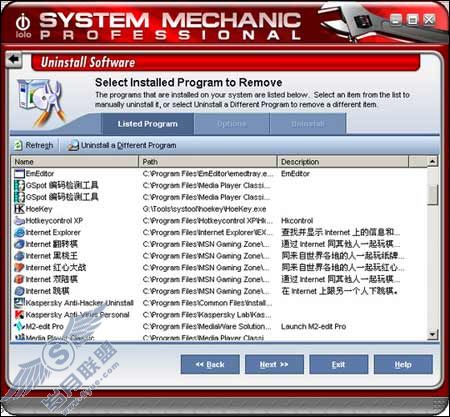Click the Next >> button

coord(274,364)
